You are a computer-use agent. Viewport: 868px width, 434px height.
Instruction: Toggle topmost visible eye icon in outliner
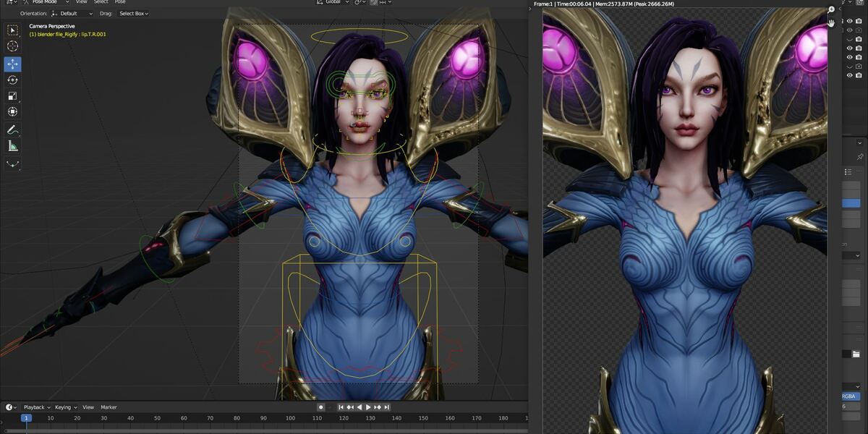849,20
